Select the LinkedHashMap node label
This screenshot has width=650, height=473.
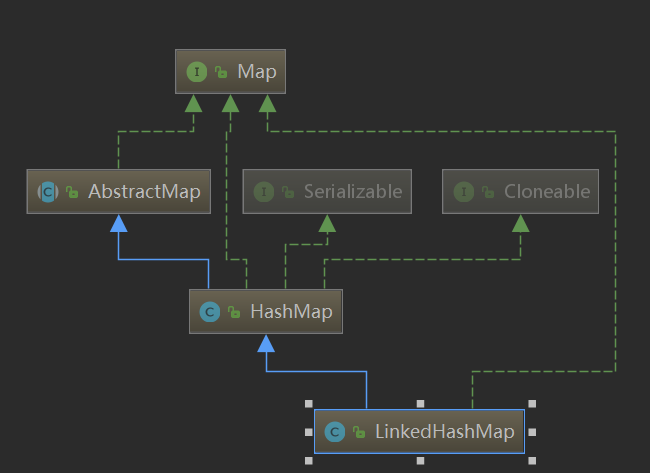point(445,432)
